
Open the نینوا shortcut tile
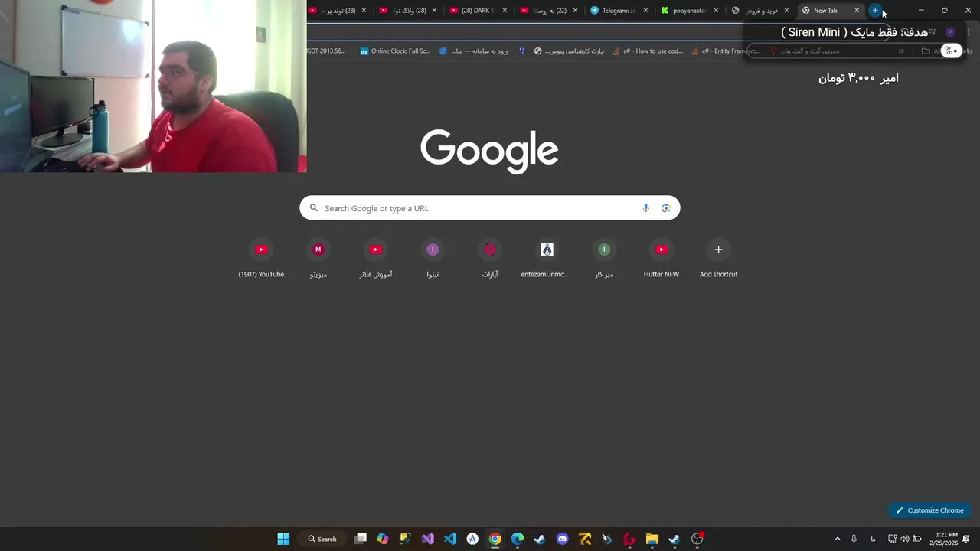pos(433,259)
